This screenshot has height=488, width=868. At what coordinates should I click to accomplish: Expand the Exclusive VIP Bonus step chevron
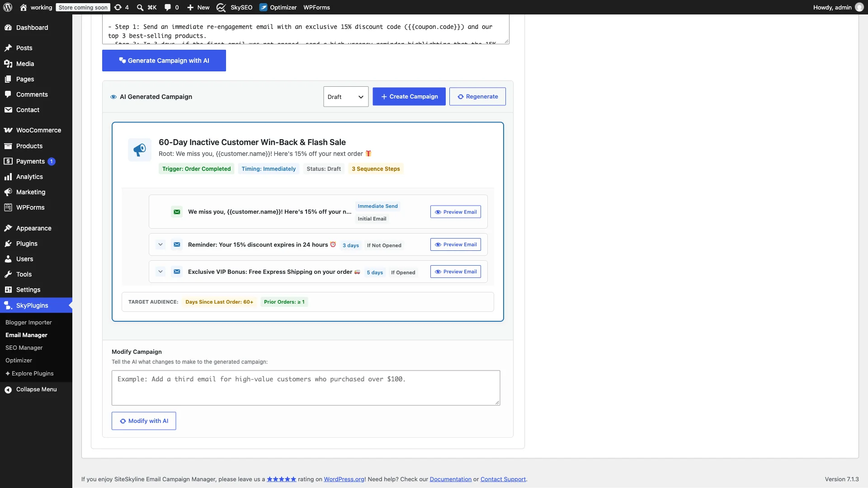point(160,272)
